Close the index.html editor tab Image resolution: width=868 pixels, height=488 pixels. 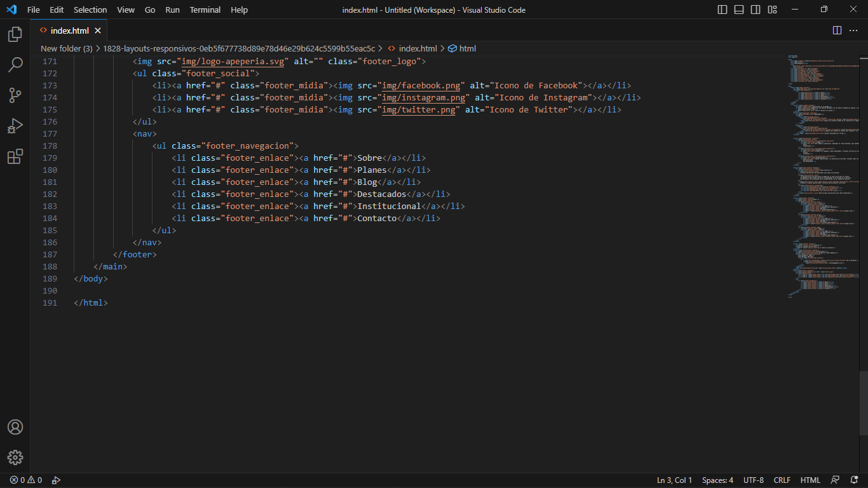point(98,30)
